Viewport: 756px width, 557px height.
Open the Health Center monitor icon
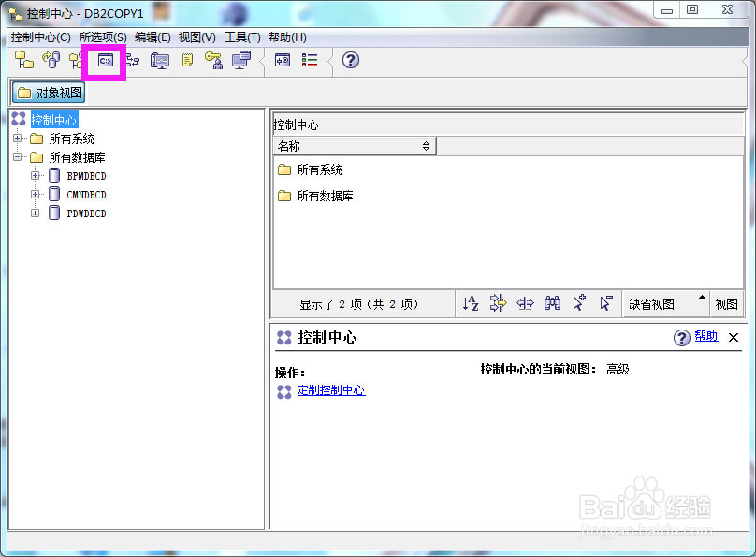(159, 60)
